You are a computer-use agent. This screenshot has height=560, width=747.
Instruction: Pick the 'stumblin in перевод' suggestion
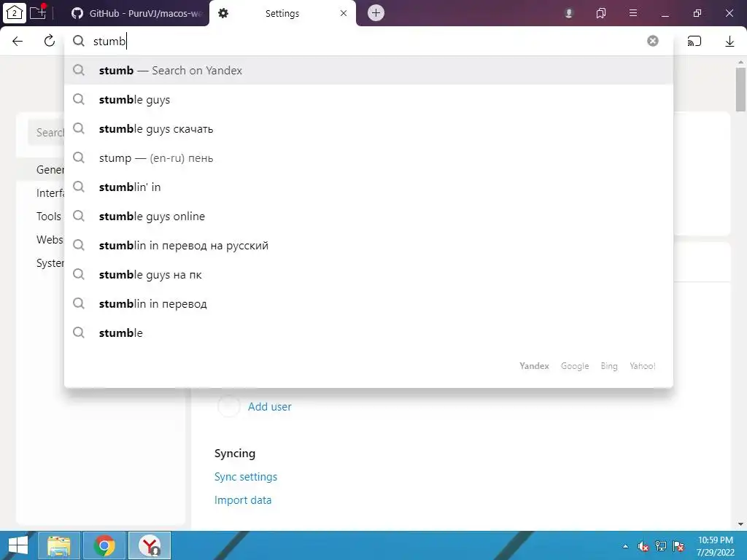click(x=368, y=303)
